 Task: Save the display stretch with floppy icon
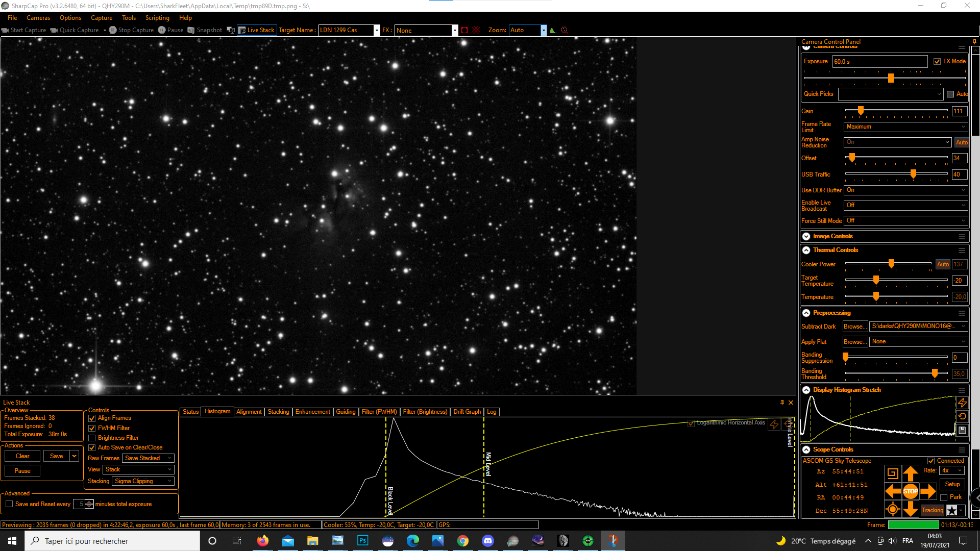click(x=962, y=430)
